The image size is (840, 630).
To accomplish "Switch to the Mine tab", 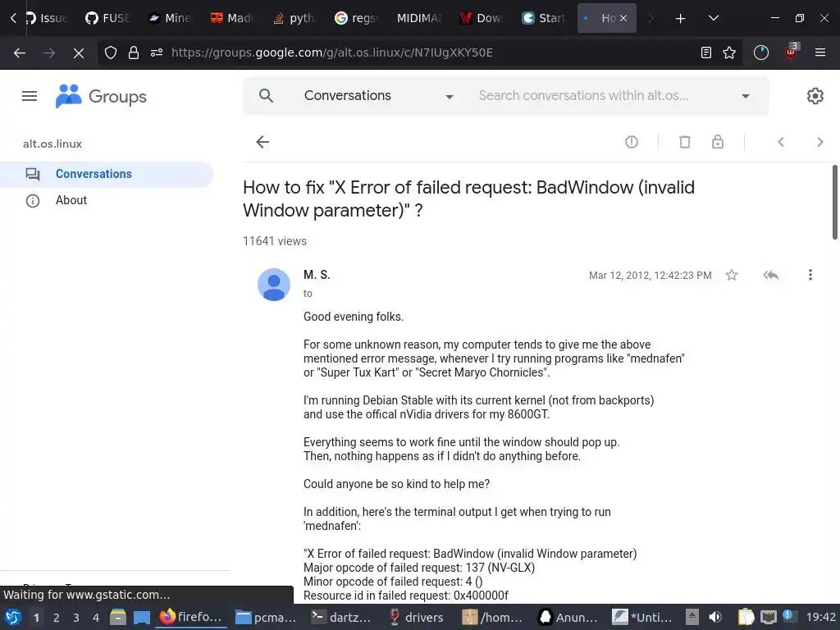I will (170, 18).
